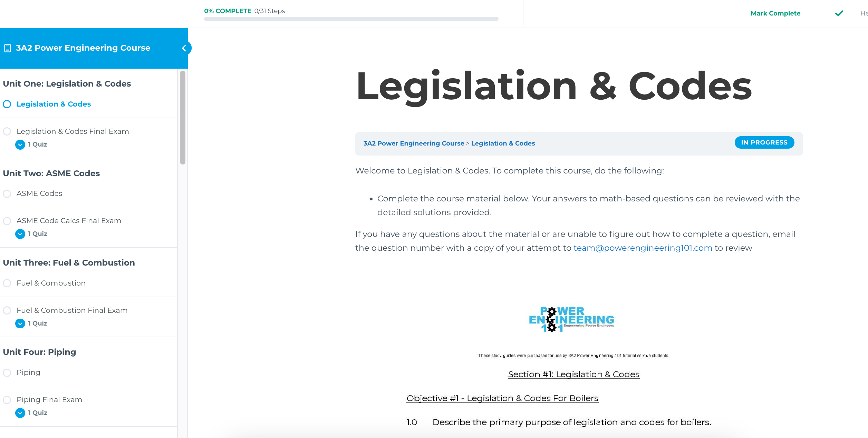Click the course completion checkmark icon
The width and height of the screenshot is (868, 438).
pyautogui.click(x=839, y=13)
